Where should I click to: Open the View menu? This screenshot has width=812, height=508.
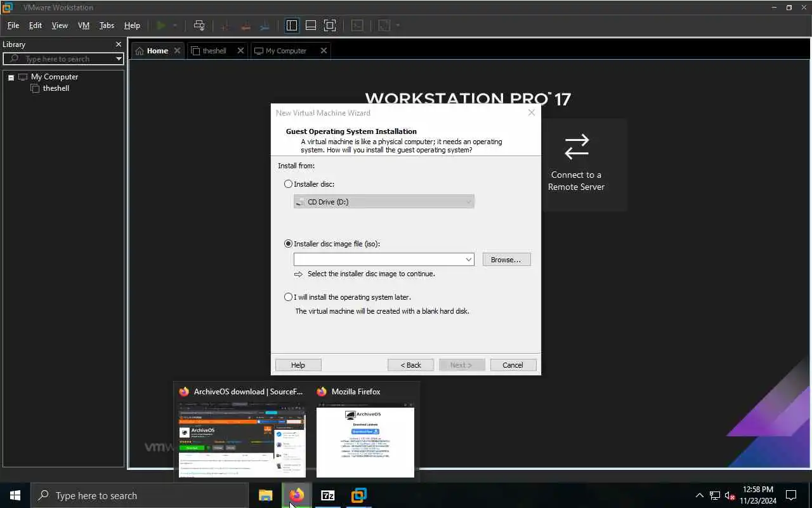[60, 25]
